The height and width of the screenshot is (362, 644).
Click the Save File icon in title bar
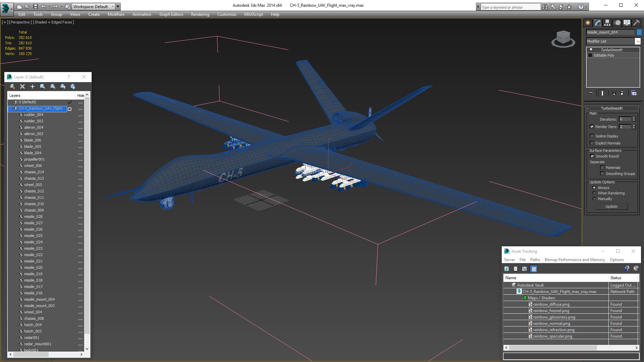pyautogui.click(x=35, y=6)
